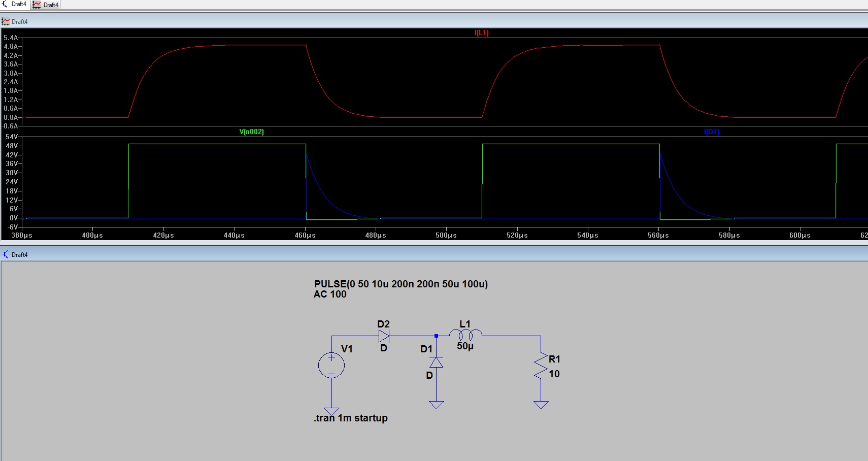Viewport: 868px width, 461px height.
Task: Click the 460µs time axis label
Action: 305,236
